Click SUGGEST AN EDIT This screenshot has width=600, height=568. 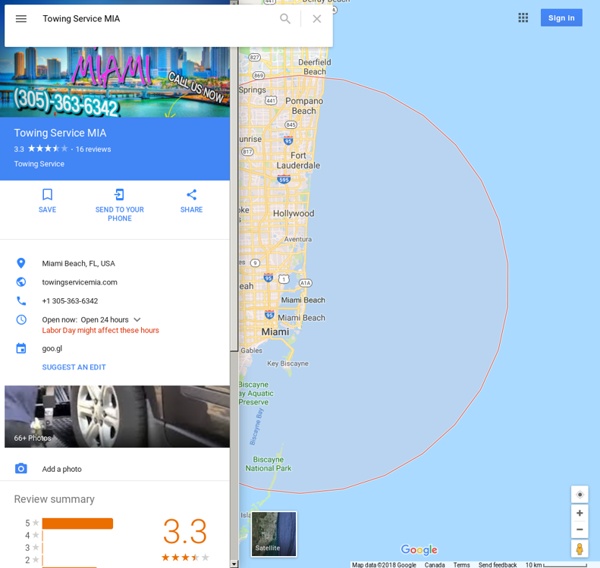pyautogui.click(x=74, y=367)
